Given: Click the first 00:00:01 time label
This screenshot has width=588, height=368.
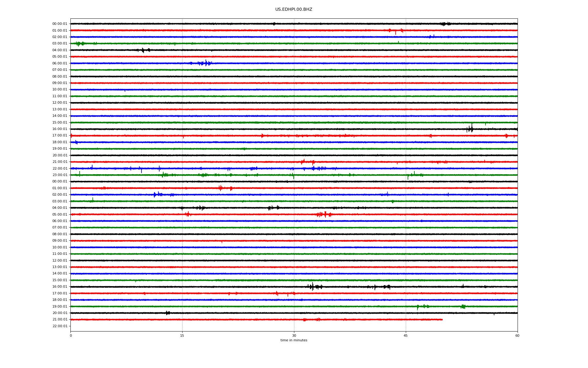Looking at the screenshot, I should pyautogui.click(x=59, y=24).
